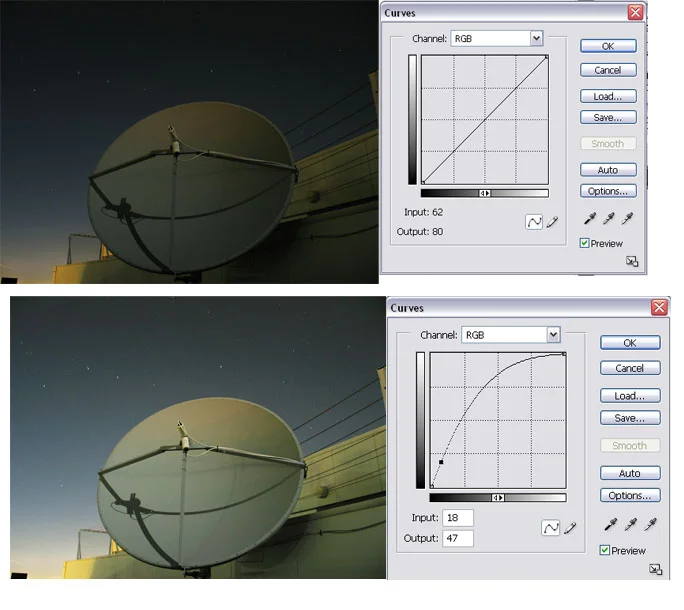
Task: Click Auto in the top Curves dialog
Action: click(x=607, y=170)
